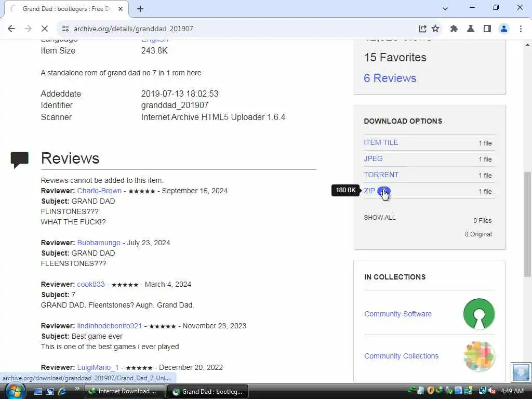
Task: Click the page vertical scrollbar thumb
Action: pos(527,224)
